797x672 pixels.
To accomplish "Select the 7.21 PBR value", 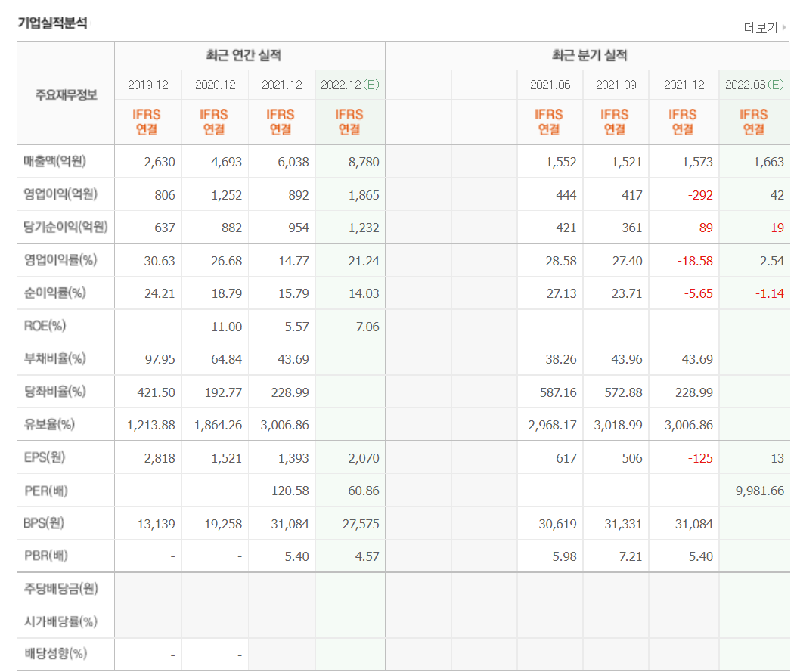I will pos(631,556).
